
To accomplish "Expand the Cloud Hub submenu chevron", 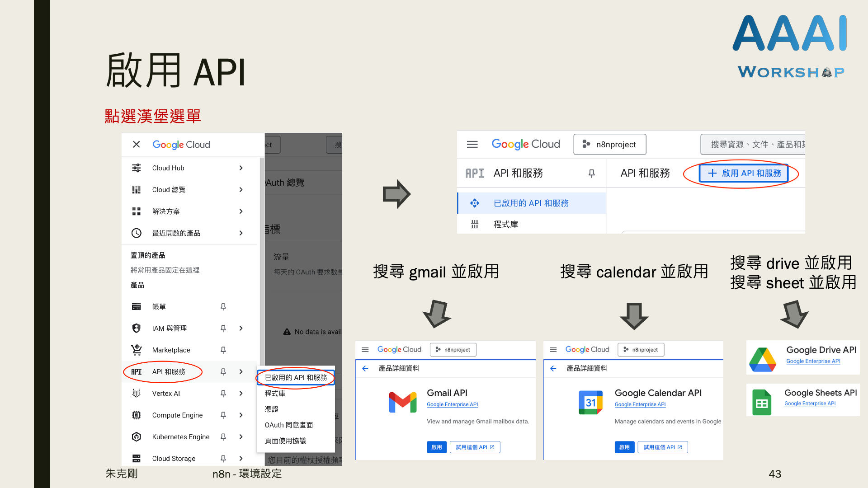I will click(x=241, y=168).
